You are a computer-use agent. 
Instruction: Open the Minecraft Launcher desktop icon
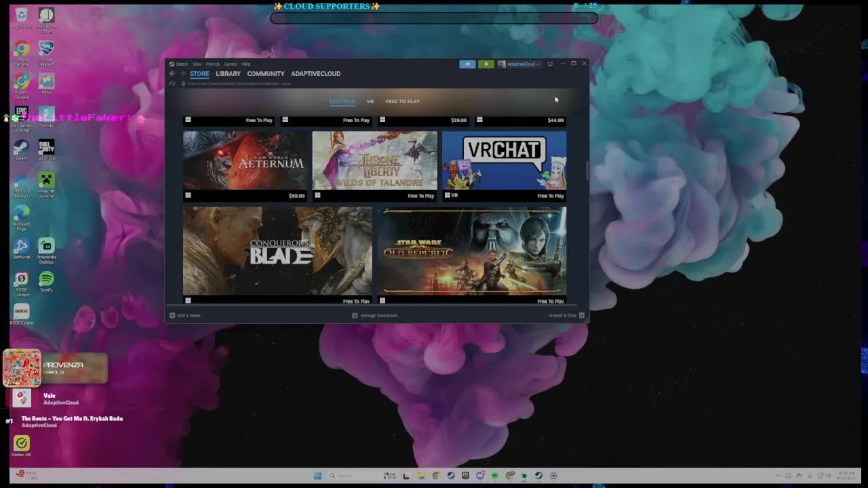pyautogui.click(x=46, y=185)
